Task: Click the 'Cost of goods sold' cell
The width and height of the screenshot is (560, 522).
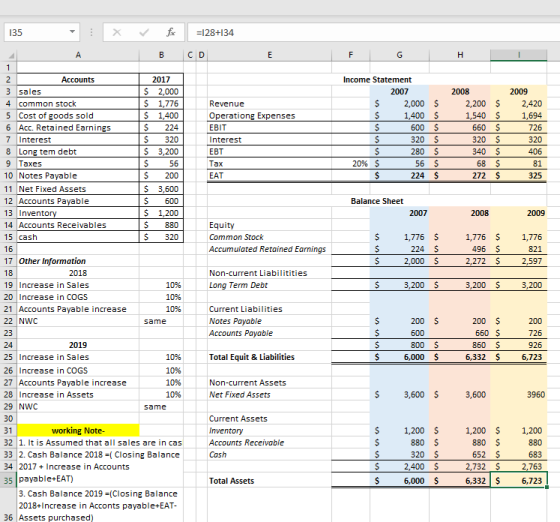Action: coord(78,116)
